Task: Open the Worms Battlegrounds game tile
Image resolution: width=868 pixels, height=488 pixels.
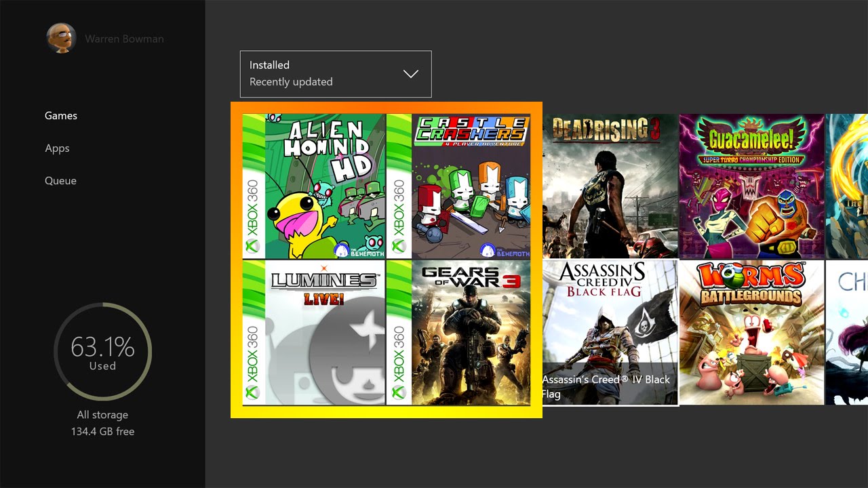Action: pyautogui.click(x=752, y=333)
